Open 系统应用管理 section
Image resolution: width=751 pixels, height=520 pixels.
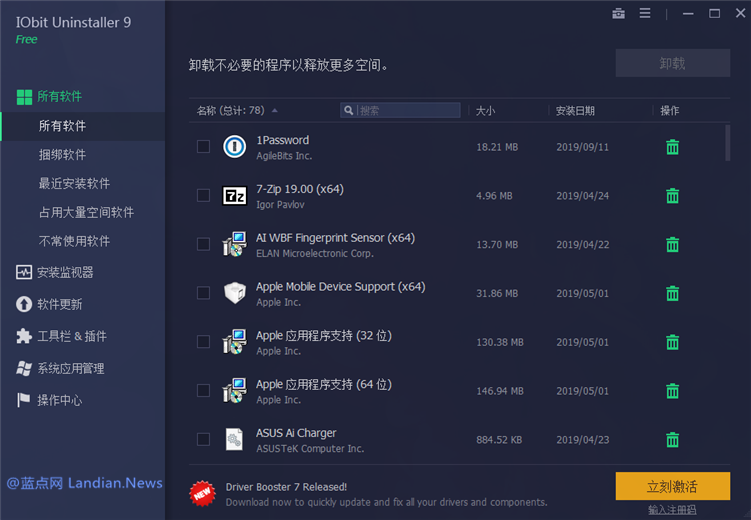60,368
